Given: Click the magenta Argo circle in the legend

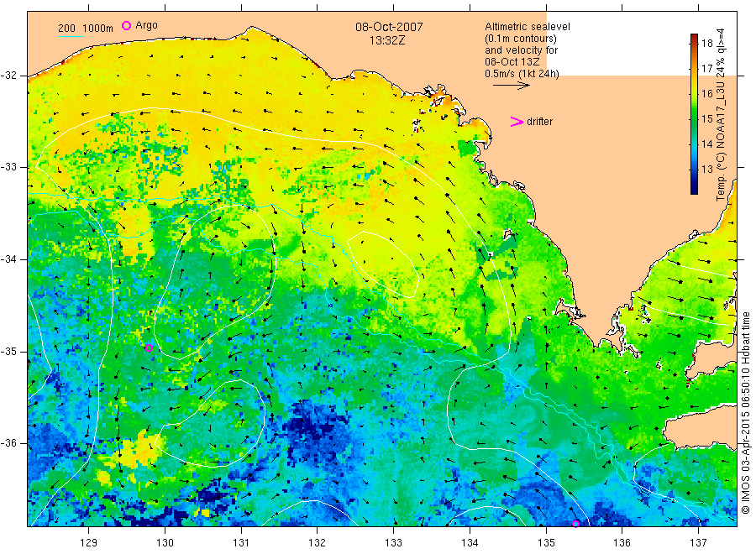Looking at the screenshot, I should point(126,25).
